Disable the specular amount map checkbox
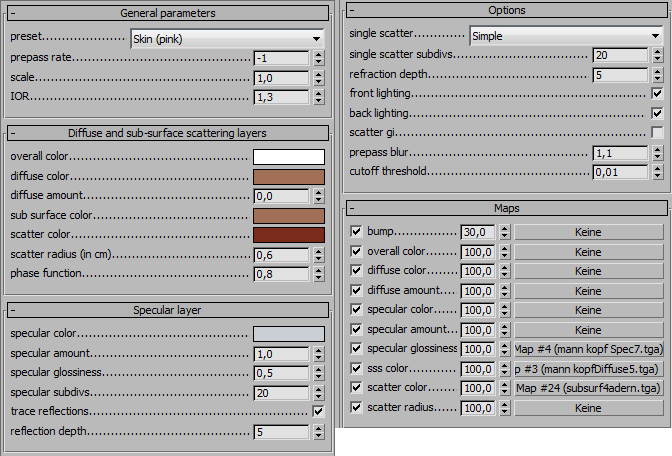 point(356,329)
